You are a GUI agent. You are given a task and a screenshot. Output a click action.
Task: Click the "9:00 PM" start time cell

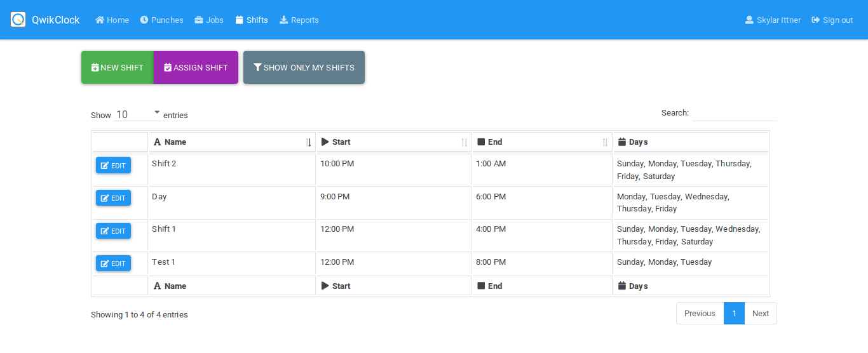point(393,203)
